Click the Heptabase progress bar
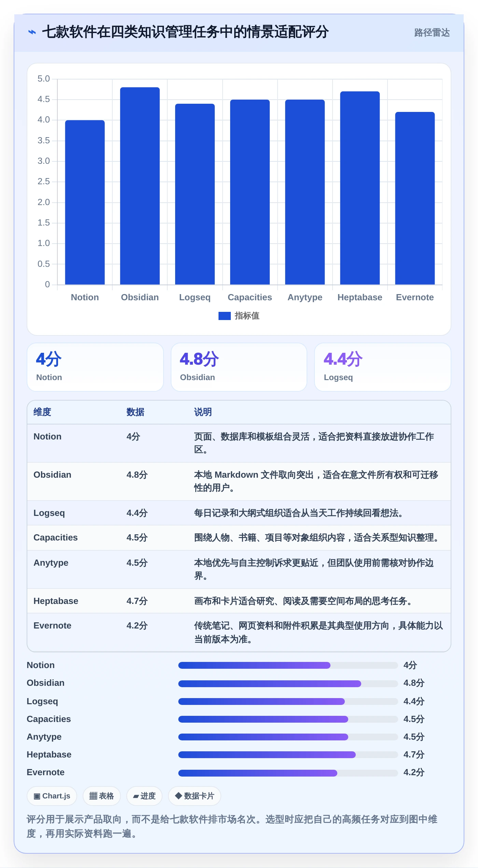This screenshot has height=868, width=478. (x=288, y=755)
